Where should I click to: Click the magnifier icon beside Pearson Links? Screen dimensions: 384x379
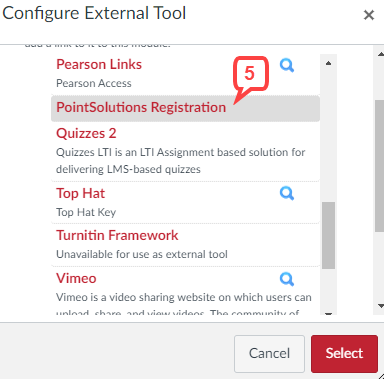tap(287, 65)
